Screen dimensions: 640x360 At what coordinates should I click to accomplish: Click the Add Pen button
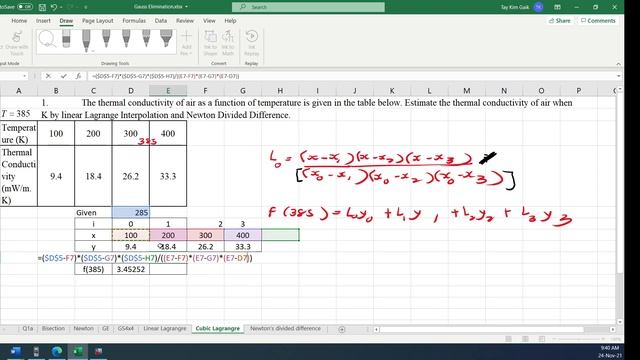[x=186, y=42]
